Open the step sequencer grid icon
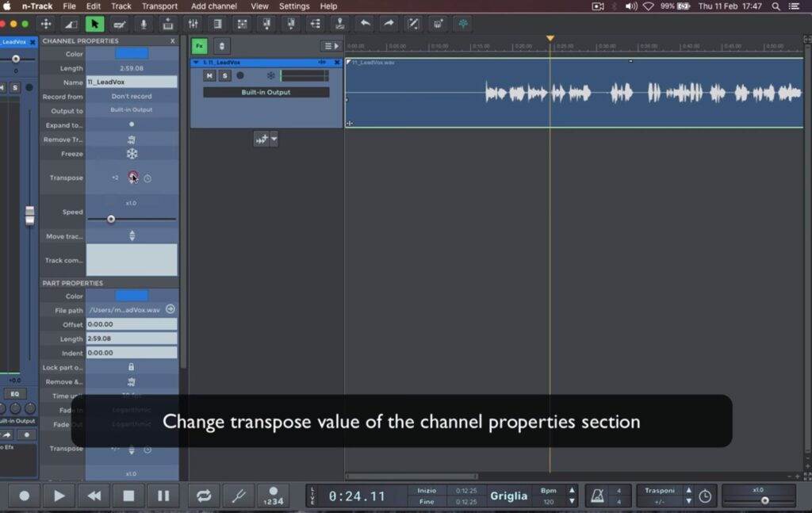The height and width of the screenshot is (513, 812). (x=242, y=24)
